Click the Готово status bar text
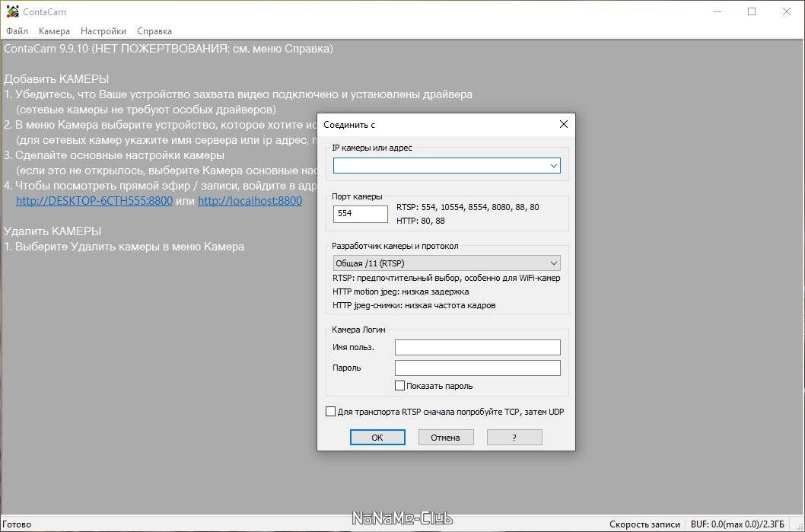805x532 pixels. [17, 524]
